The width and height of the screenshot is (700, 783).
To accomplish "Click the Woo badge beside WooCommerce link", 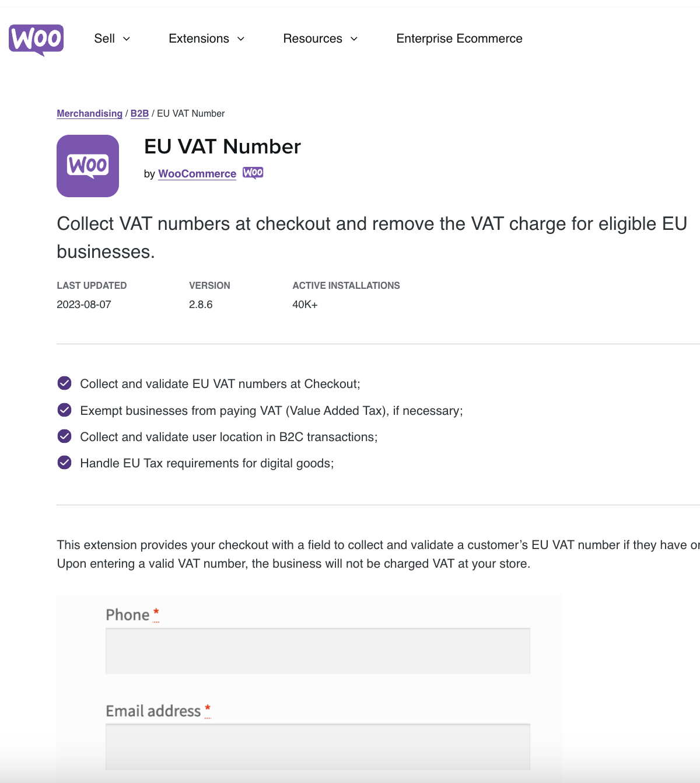I will [x=253, y=173].
